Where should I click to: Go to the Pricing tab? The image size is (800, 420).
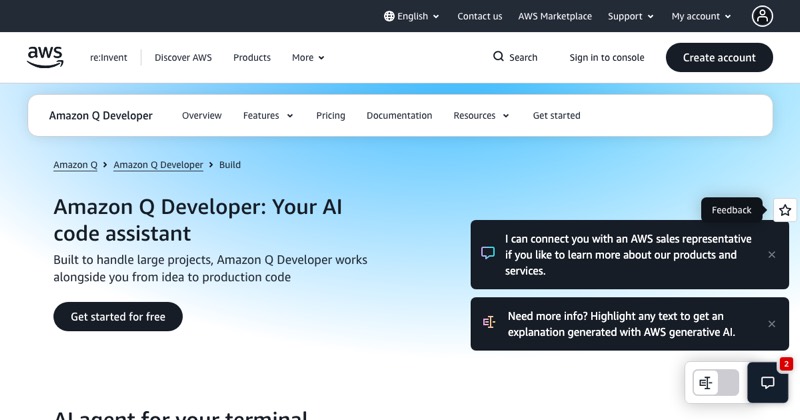coord(331,115)
